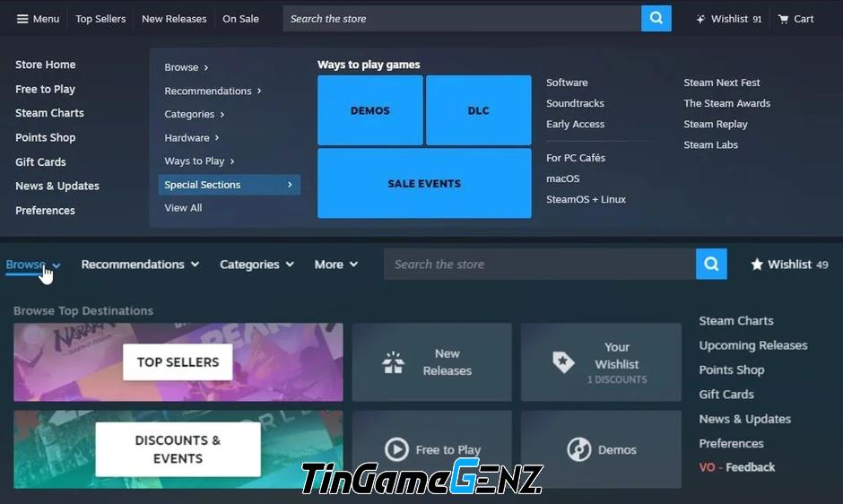Expand the Hardware submenu
Viewport: 843px width, 504px height.
217,138
